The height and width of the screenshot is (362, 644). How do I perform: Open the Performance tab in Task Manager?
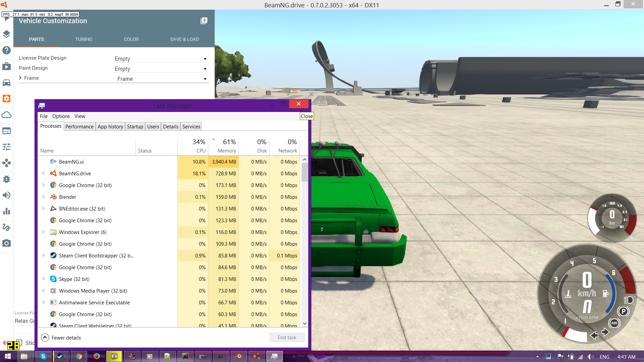[79, 126]
